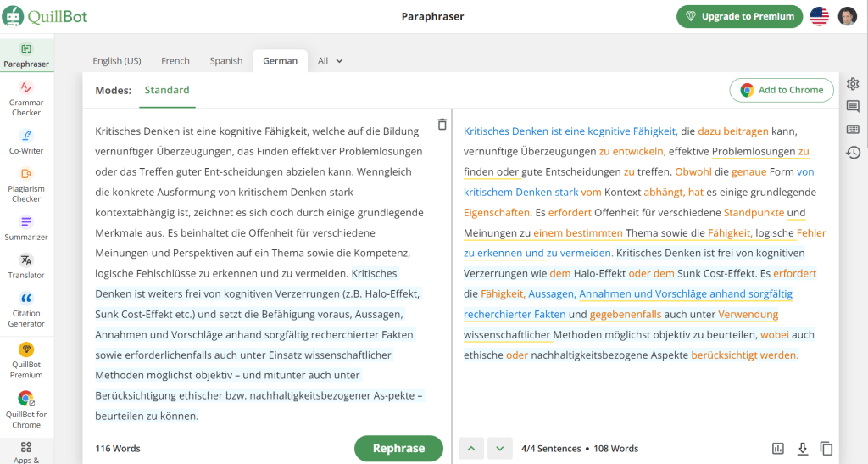Click Upgrade to Premium button
This screenshot has width=868, height=464.
tap(739, 16)
